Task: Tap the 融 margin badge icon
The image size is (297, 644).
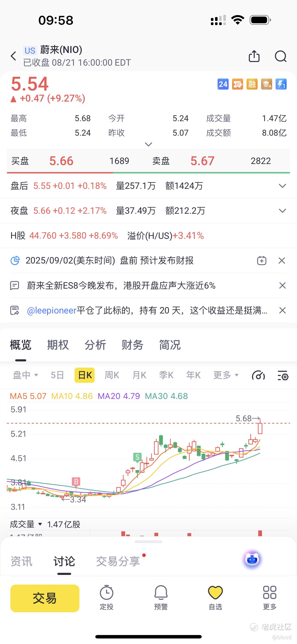Action: pyautogui.click(x=252, y=84)
